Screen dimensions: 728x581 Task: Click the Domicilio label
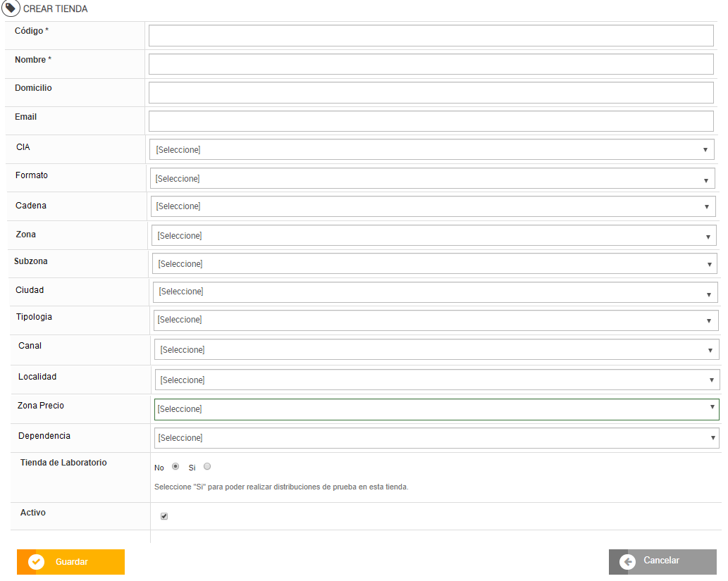[33, 88]
